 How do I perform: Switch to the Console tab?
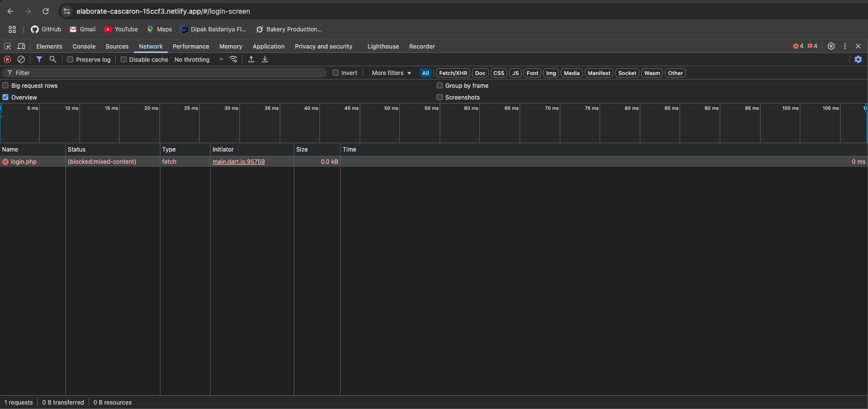pos(84,47)
